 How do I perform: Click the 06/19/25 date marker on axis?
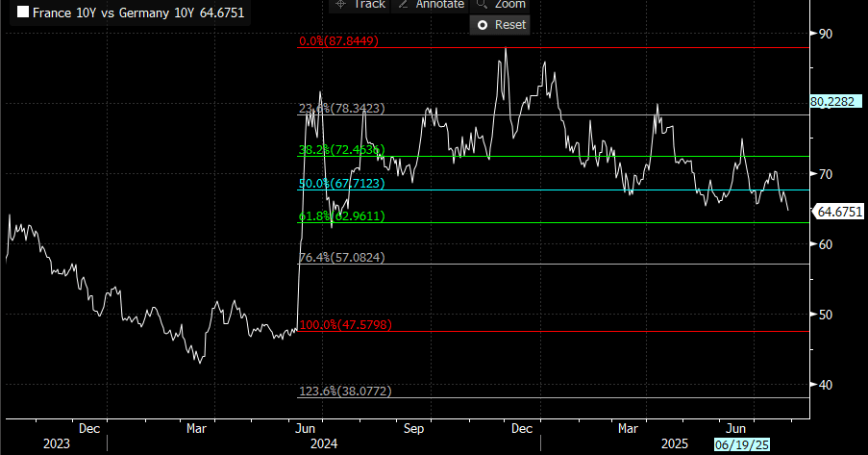pos(742,444)
